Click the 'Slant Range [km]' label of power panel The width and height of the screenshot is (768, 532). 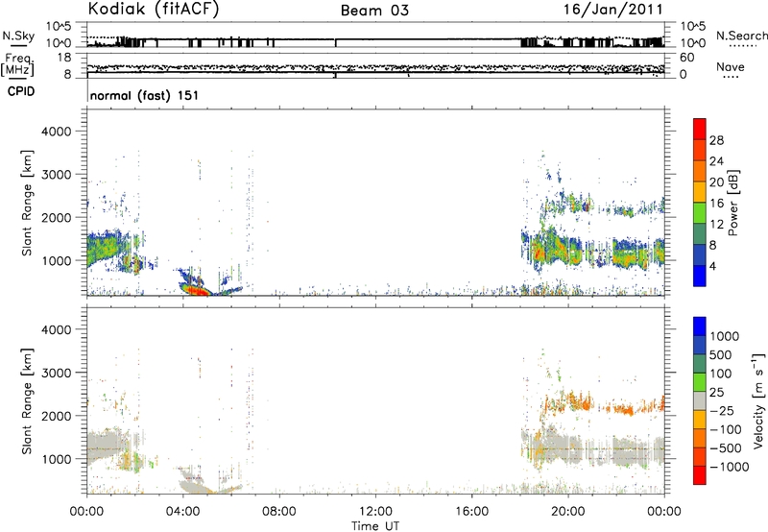tap(27, 203)
